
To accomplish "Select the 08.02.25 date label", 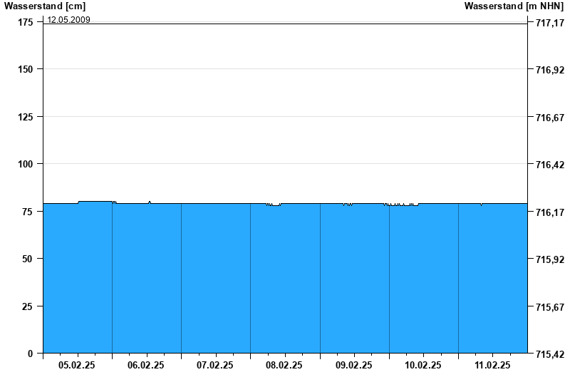I will 284,365.
